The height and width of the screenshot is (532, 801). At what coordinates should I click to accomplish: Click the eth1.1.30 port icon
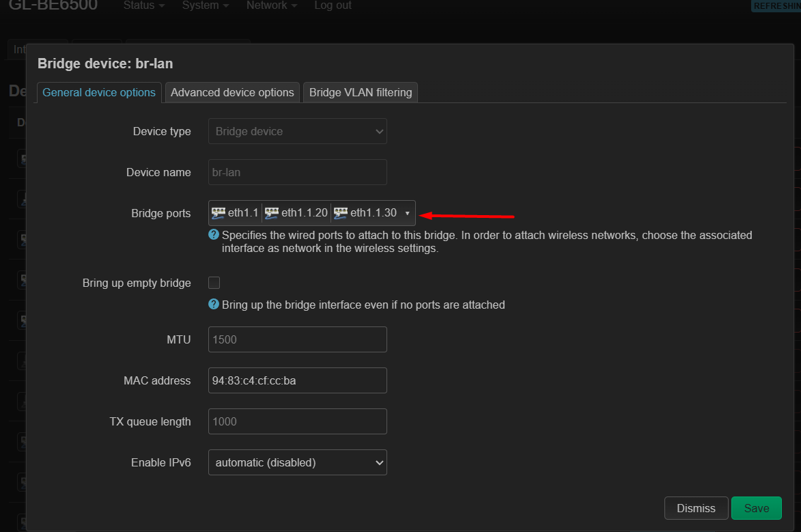point(341,213)
